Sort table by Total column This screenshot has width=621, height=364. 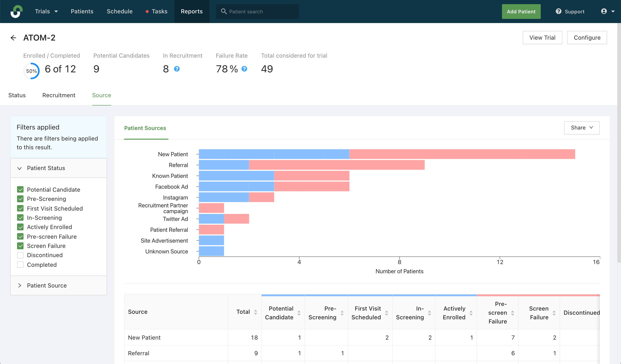coord(256,312)
